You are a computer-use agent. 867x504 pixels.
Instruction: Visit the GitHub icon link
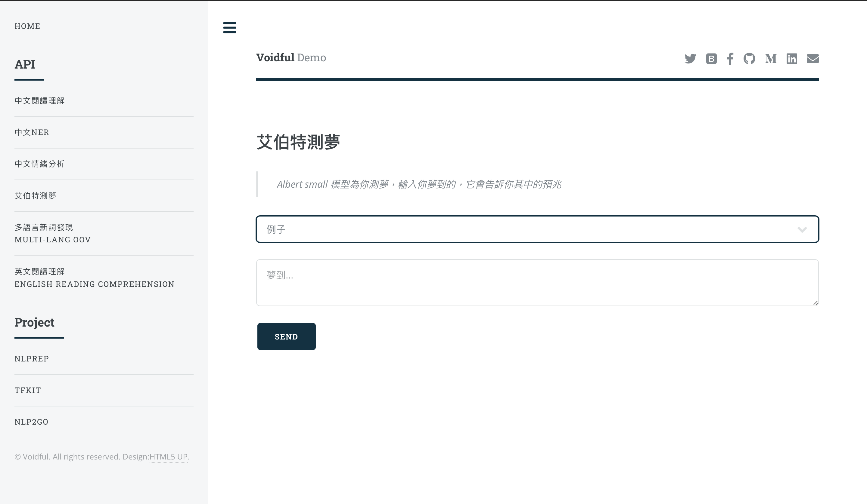click(749, 58)
